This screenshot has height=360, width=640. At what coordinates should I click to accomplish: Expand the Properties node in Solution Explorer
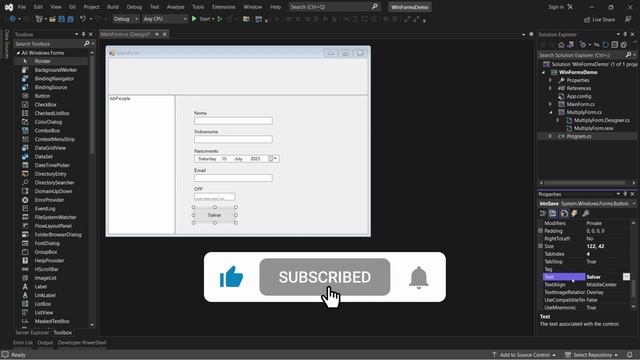click(550, 80)
